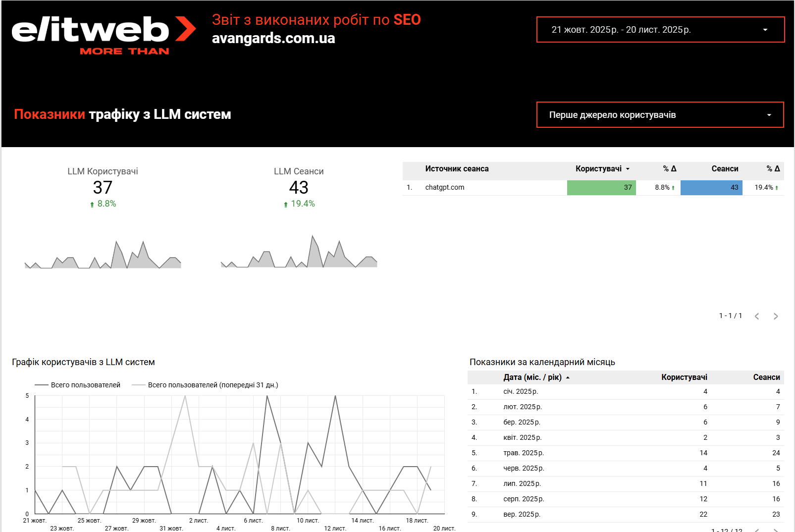Click 'Источник сеанса' column header
Screen dimensions: 795x532
(457, 169)
